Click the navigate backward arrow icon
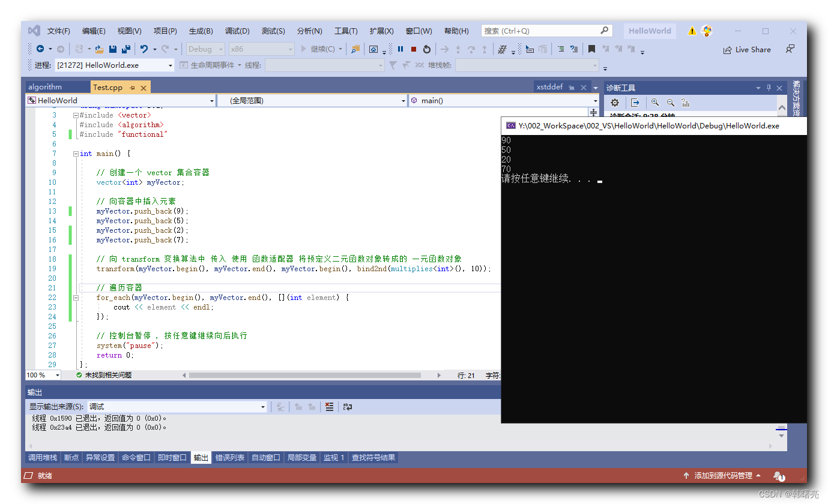 click(40, 49)
